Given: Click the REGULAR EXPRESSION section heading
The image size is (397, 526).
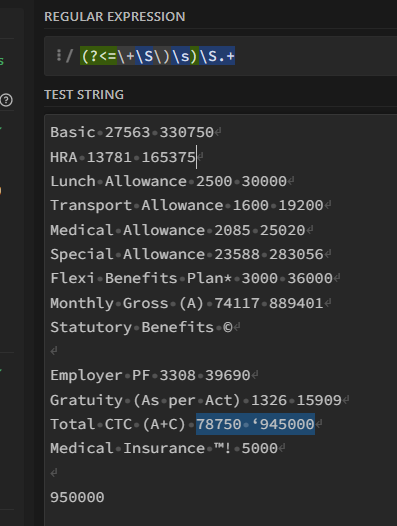Looking at the screenshot, I should (115, 17).
